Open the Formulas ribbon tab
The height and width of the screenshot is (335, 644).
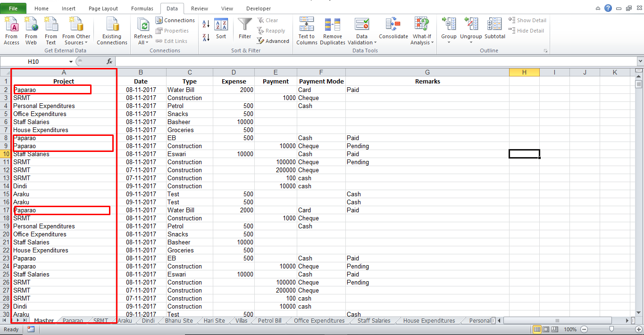pos(142,8)
